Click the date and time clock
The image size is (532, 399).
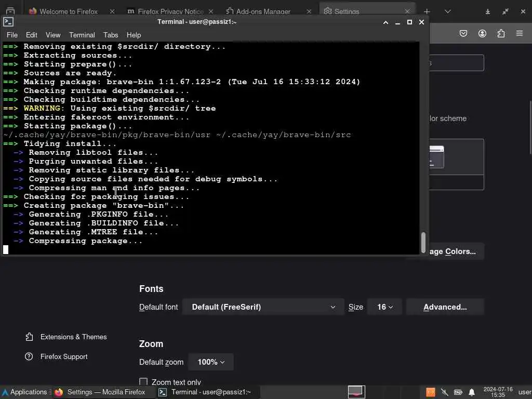[498, 392]
